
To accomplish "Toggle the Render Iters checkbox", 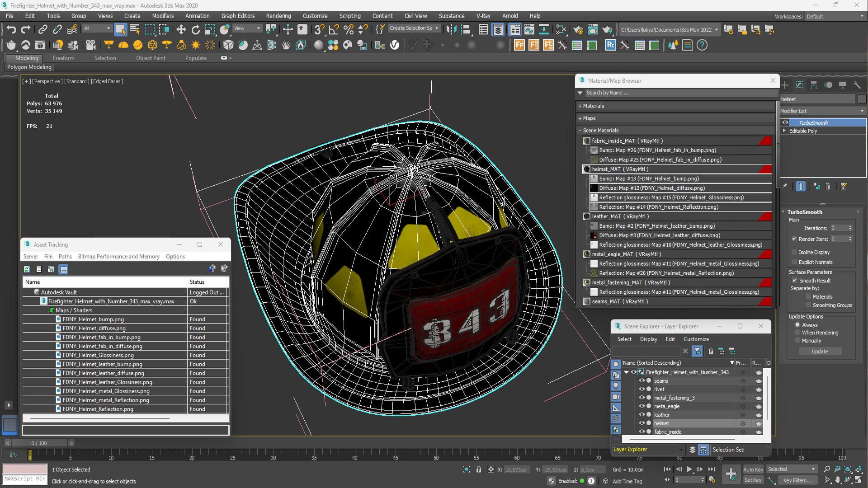I will point(794,239).
